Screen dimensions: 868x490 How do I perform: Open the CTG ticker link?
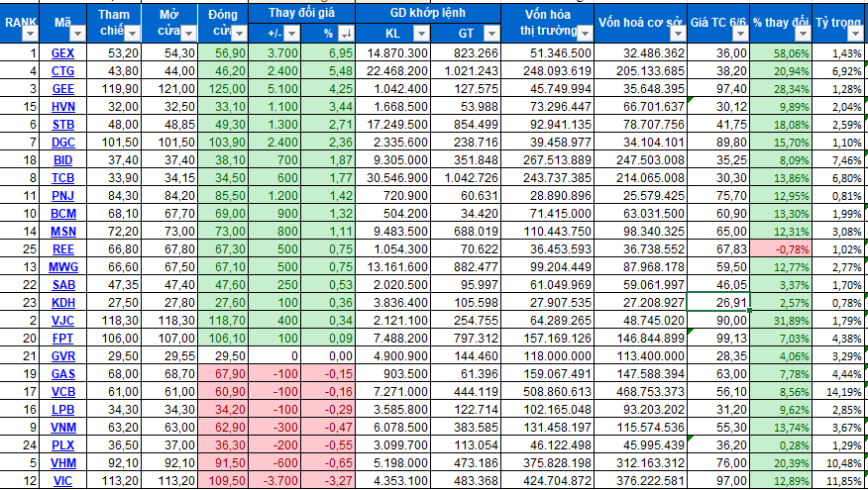pyautogui.click(x=62, y=71)
